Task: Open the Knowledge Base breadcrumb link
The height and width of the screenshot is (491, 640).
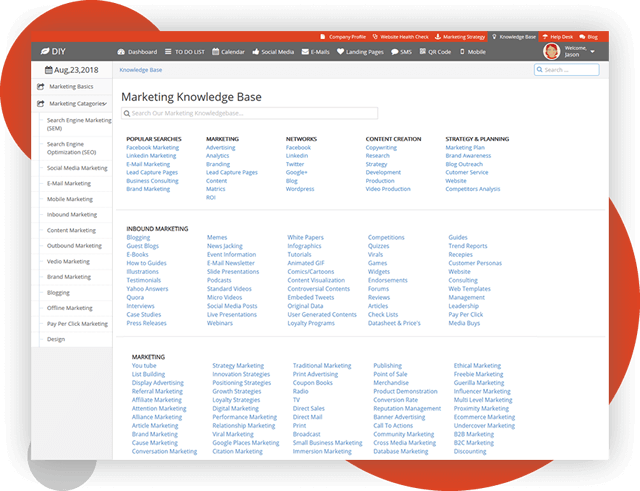Action: [141, 70]
